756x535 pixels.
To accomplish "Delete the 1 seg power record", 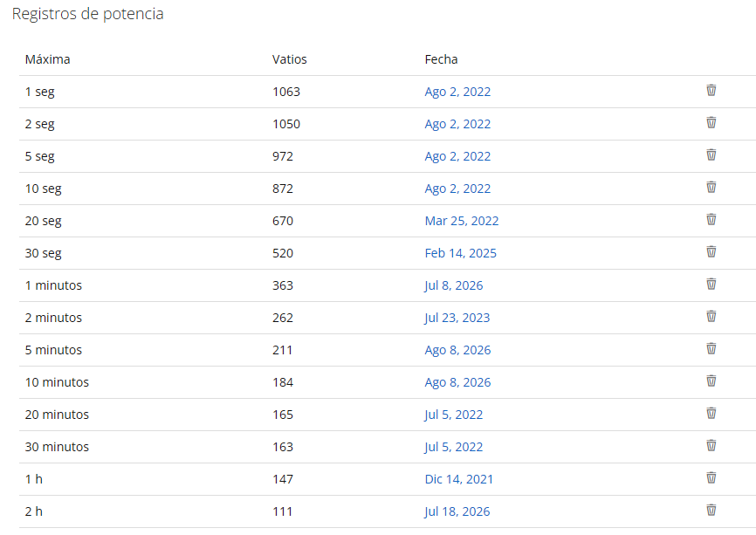I will (x=711, y=90).
